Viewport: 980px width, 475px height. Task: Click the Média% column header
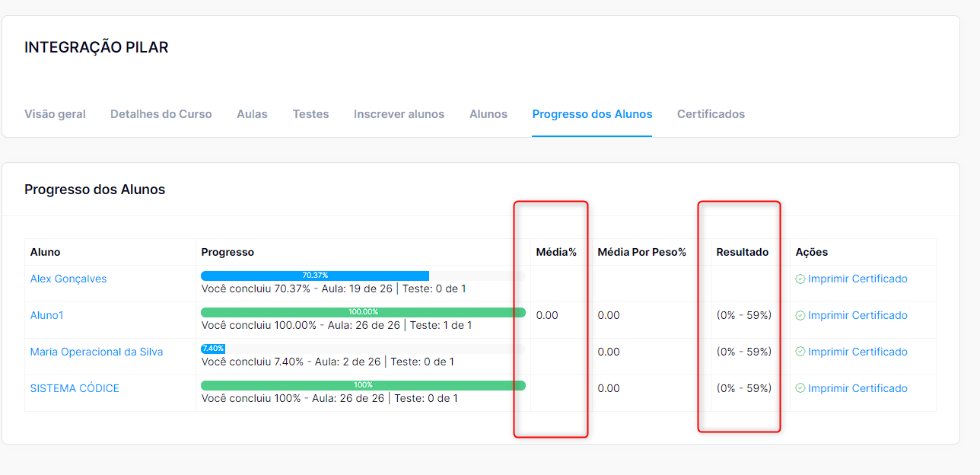tap(556, 252)
